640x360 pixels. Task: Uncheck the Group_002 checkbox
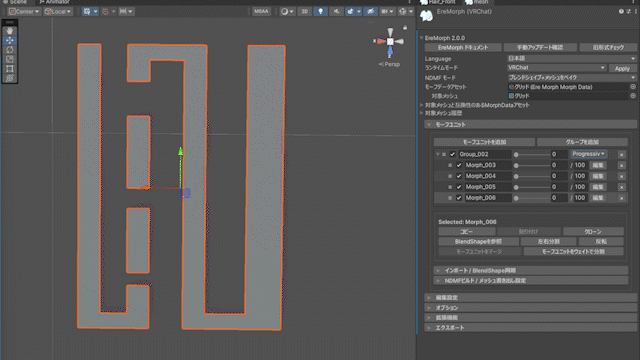tap(452, 154)
